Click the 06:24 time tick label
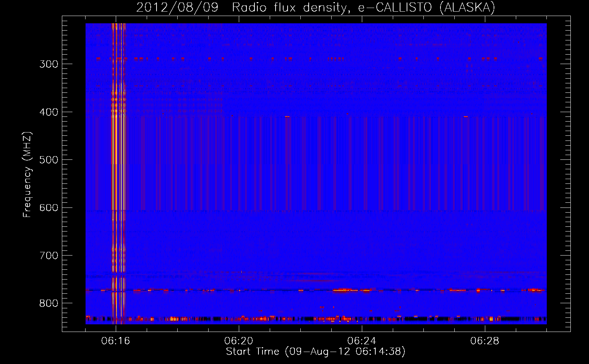Screen dimensions: 589x364 pyautogui.click(x=362, y=341)
